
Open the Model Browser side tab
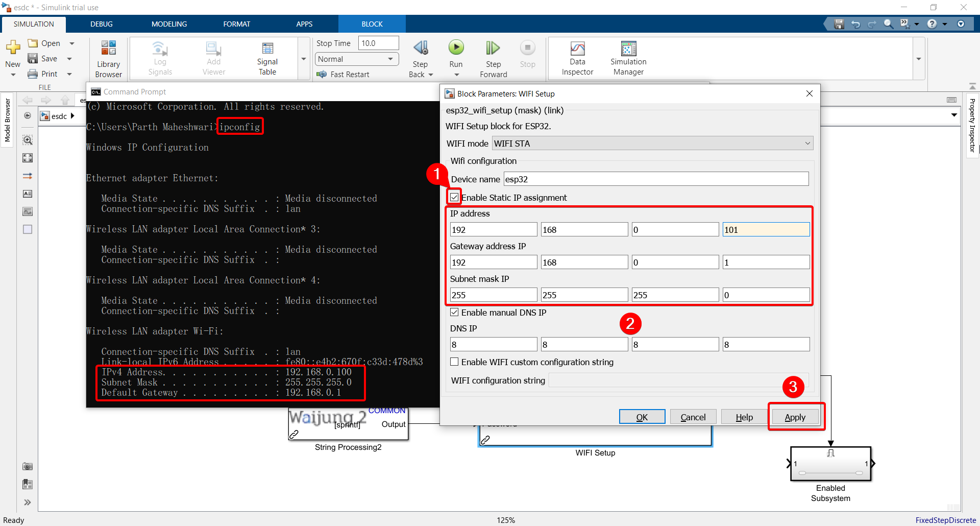(7, 120)
